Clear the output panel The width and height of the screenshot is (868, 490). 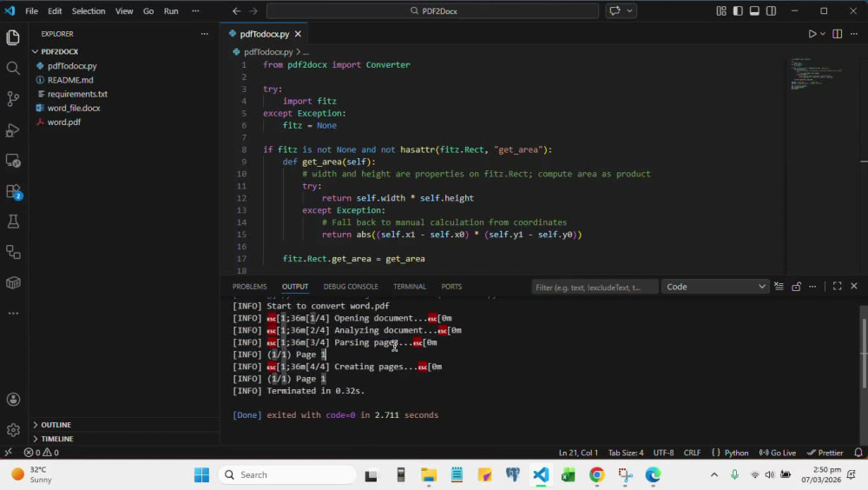pos(779,287)
